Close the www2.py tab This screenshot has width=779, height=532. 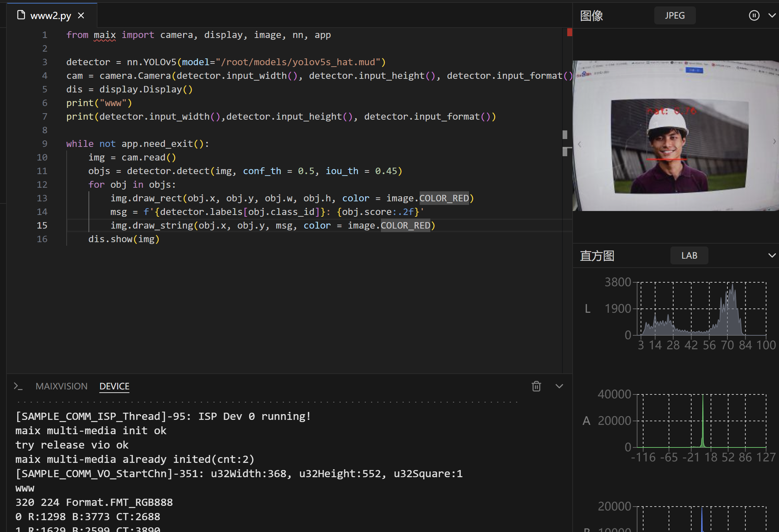81,15
